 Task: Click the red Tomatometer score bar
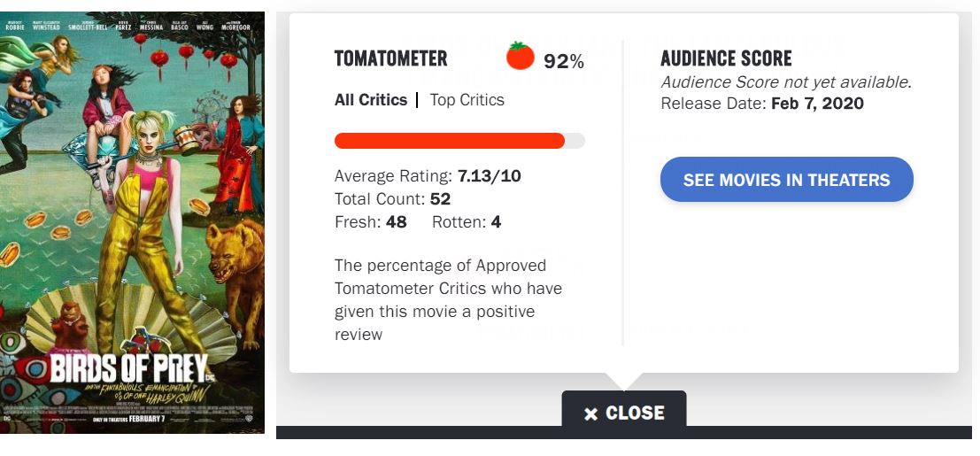pos(449,141)
